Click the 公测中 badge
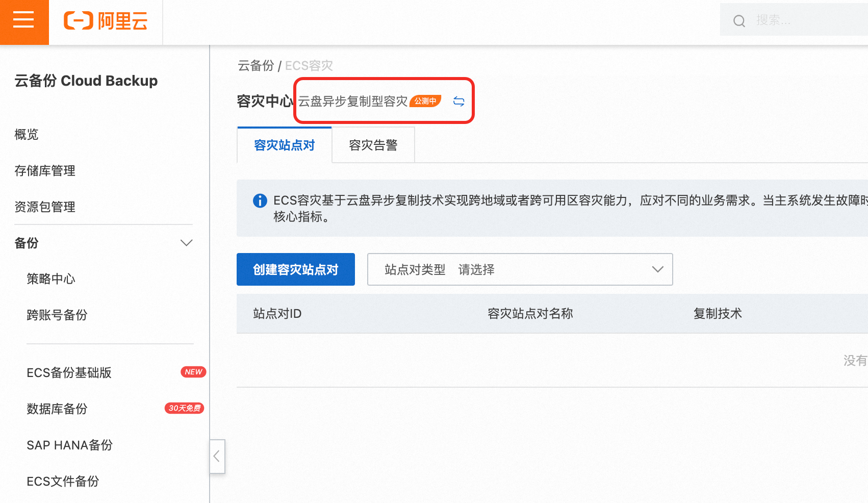This screenshot has width=868, height=503. pyautogui.click(x=425, y=101)
